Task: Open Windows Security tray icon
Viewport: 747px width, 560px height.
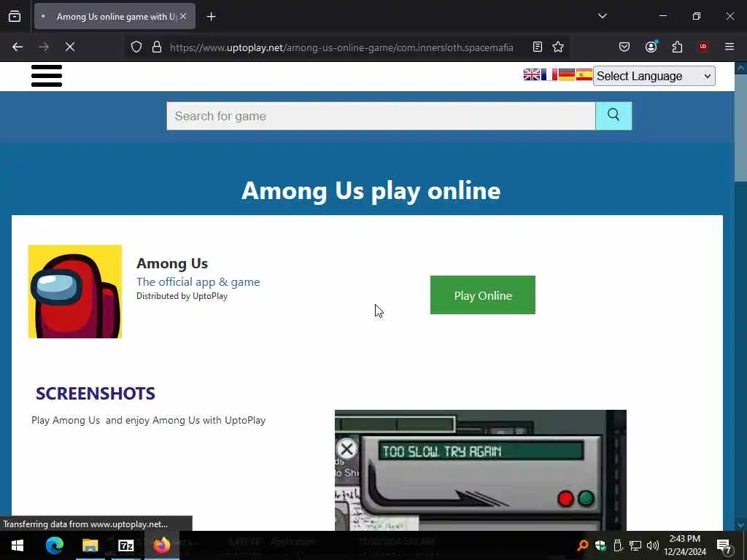Action: click(600, 545)
